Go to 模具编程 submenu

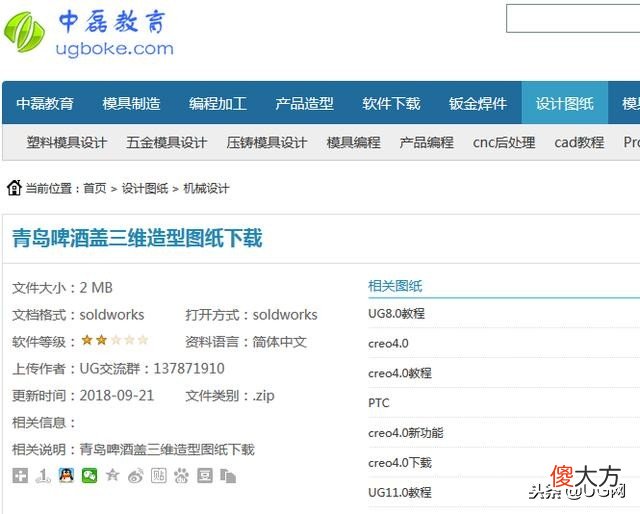pos(353,142)
